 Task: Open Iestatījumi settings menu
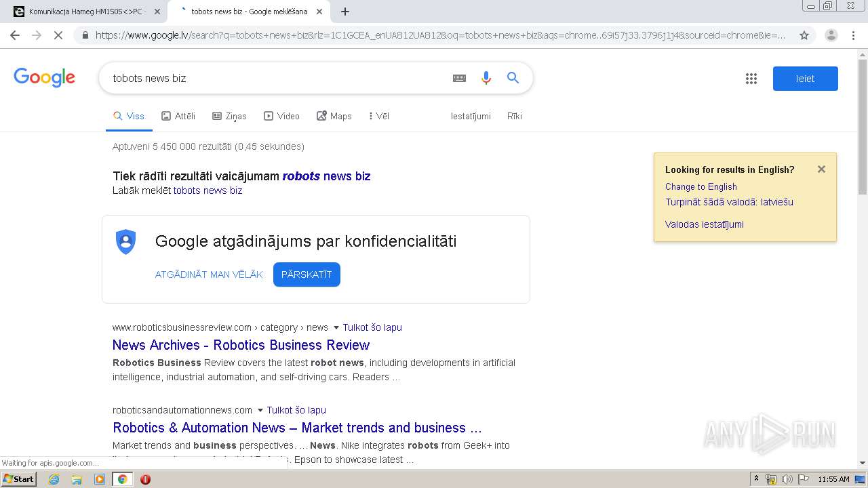[471, 116]
